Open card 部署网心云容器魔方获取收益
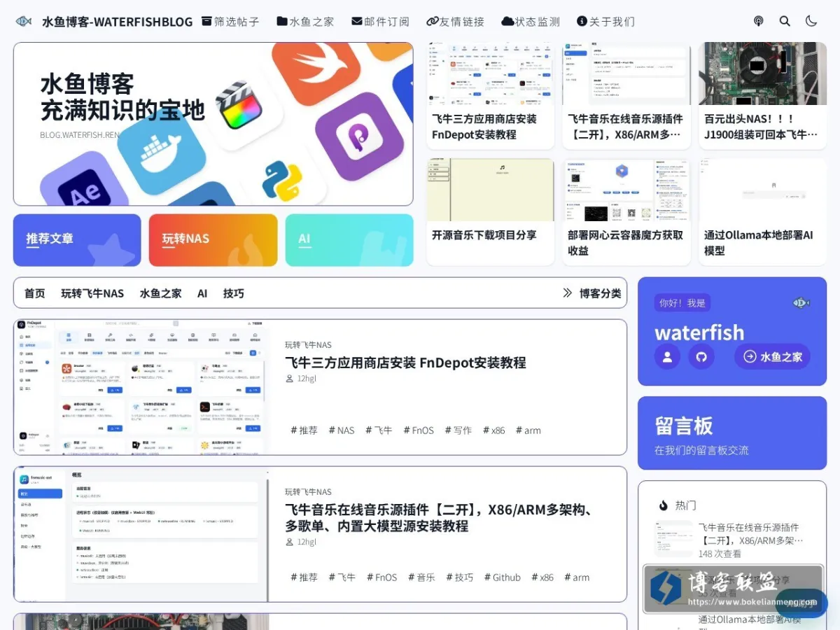Screen dimensions: 840x630 click(x=626, y=211)
